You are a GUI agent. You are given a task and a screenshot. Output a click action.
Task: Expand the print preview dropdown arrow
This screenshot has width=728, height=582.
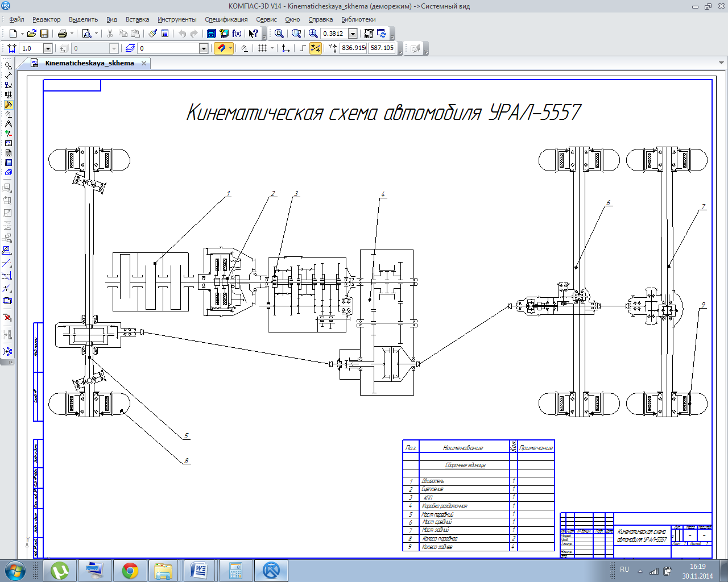click(x=96, y=34)
